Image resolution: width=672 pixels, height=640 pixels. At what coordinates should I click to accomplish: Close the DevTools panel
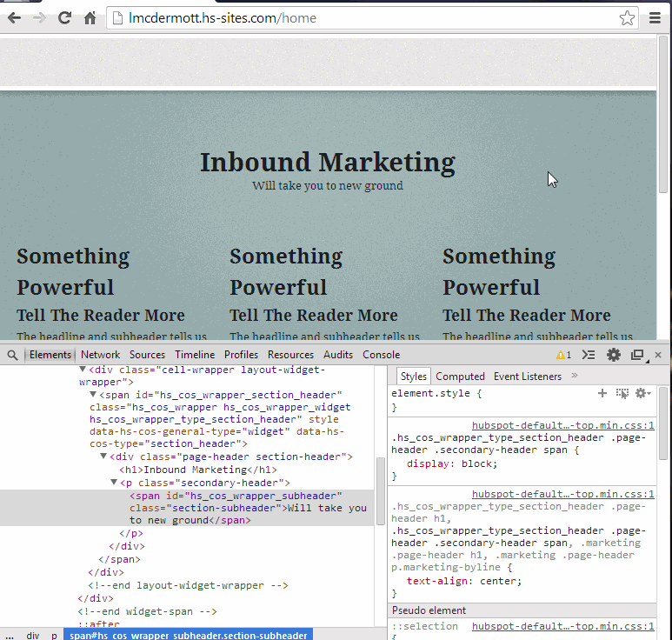pos(658,355)
